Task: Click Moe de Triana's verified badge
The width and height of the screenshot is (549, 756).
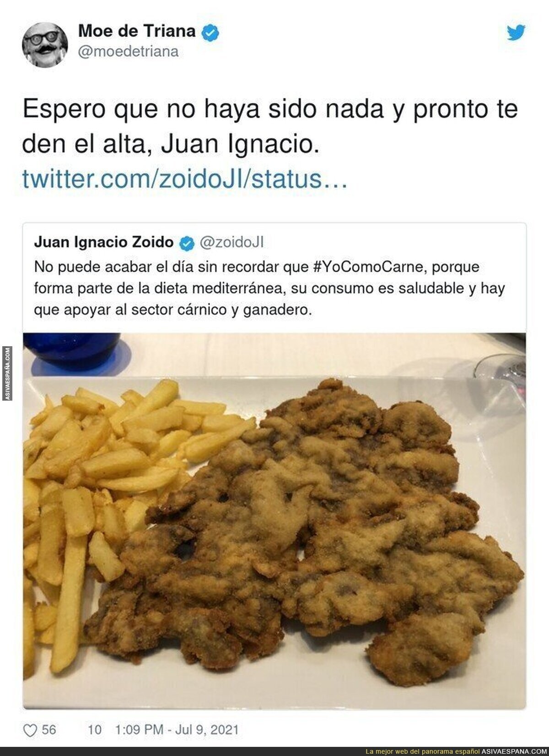Action: tap(210, 32)
